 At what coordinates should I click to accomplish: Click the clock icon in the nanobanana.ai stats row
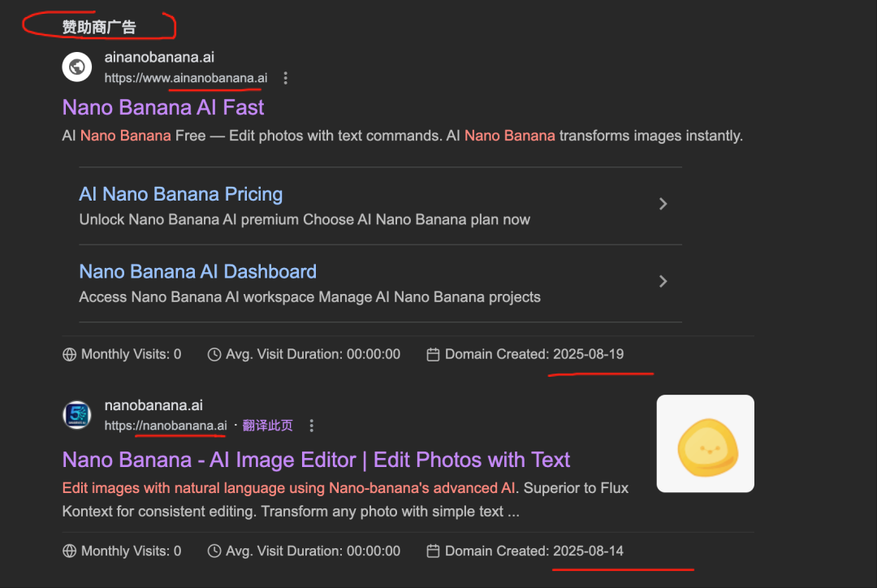point(214,551)
